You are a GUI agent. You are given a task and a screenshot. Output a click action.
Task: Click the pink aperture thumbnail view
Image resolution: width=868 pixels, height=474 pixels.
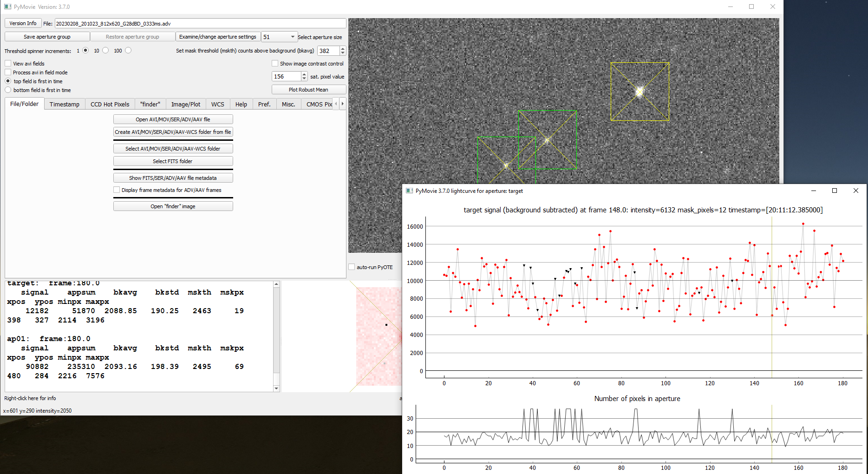pyautogui.click(x=379, y=336)
